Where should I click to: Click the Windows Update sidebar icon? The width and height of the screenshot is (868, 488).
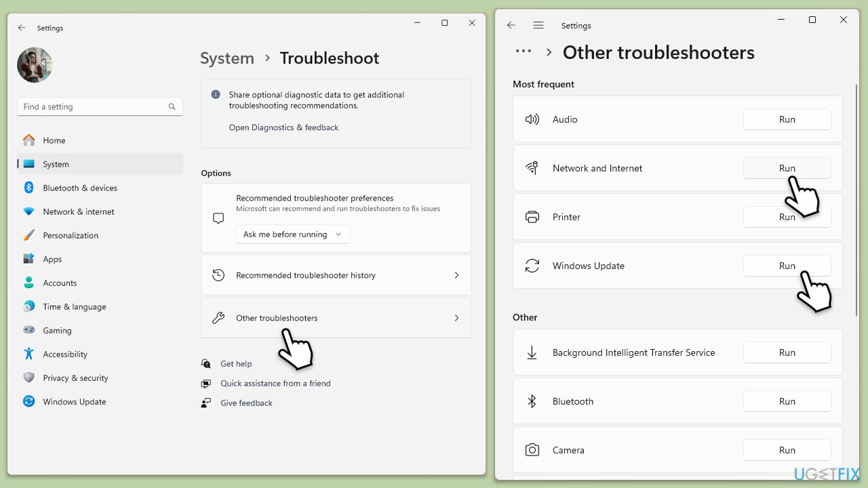tap(28, 401)
